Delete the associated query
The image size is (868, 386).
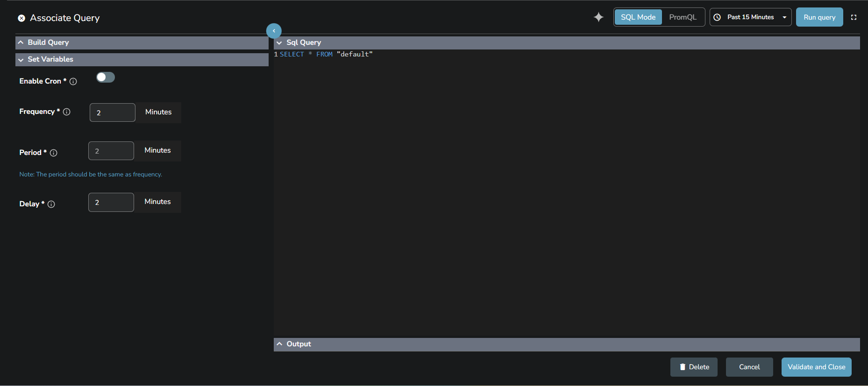point(694,367)
